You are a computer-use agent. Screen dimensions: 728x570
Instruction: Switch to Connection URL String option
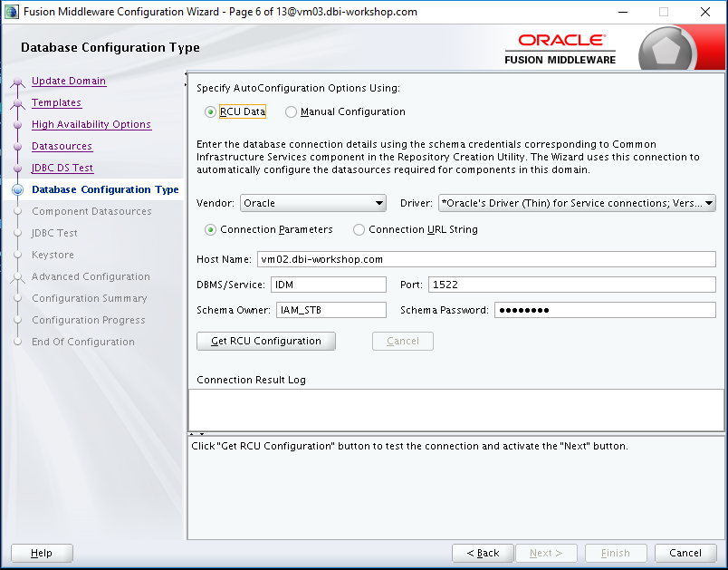(x=359, y=230)
